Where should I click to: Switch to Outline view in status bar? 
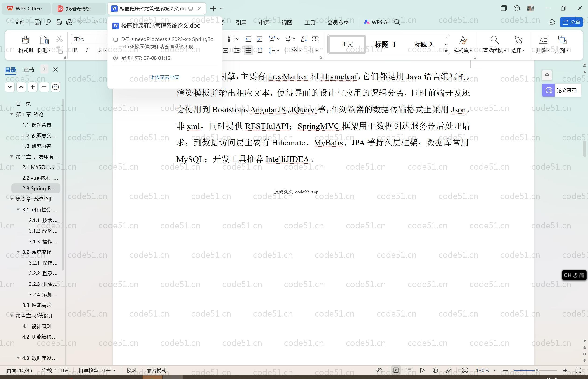[409, 370]
